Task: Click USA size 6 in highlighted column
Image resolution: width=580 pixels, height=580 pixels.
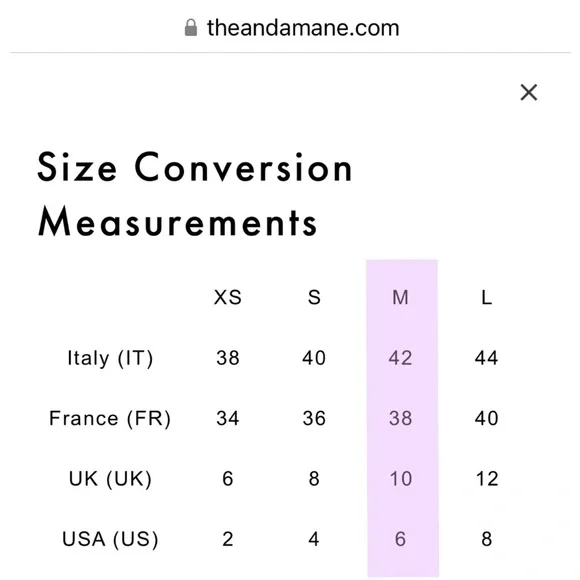Action: [401, 539]
